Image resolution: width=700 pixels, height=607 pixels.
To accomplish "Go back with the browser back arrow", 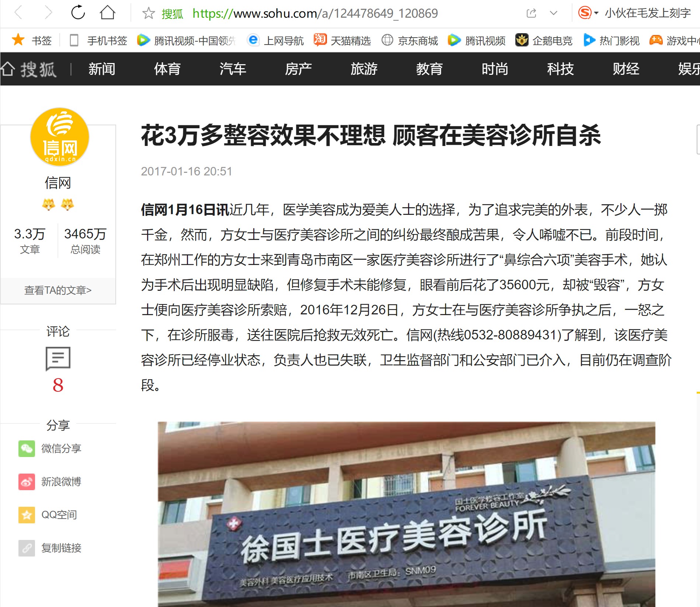I will pos(18,13).
